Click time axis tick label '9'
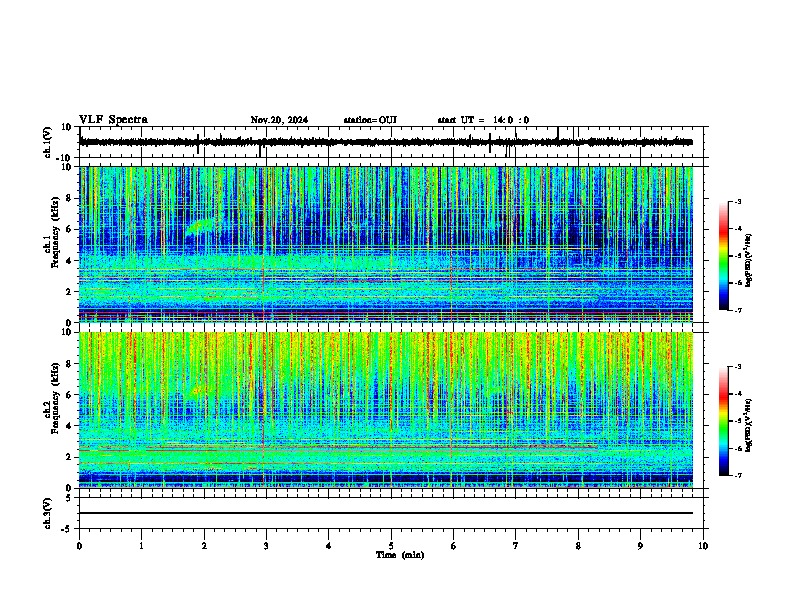 click(640, 546)
